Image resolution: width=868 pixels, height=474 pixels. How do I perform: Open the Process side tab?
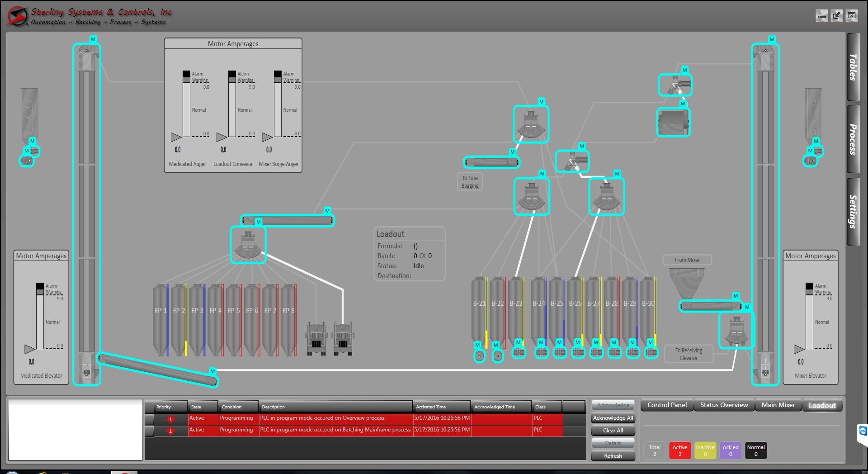coord(853,139)
